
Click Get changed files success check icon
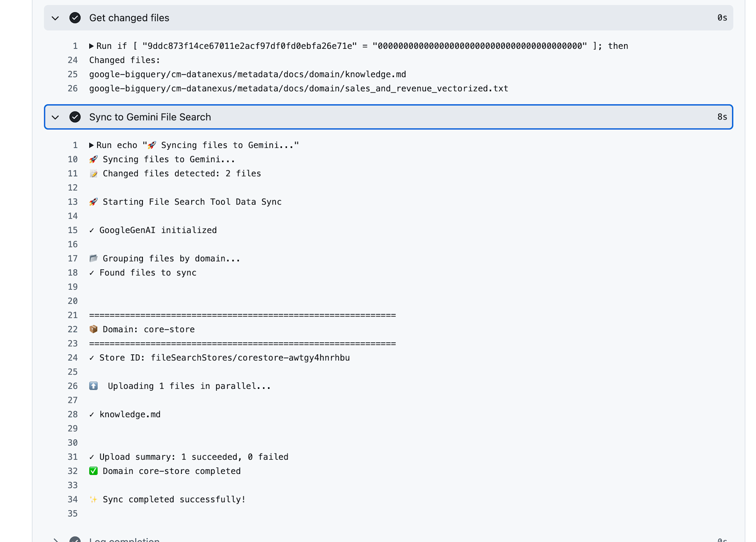pos(75,18)
